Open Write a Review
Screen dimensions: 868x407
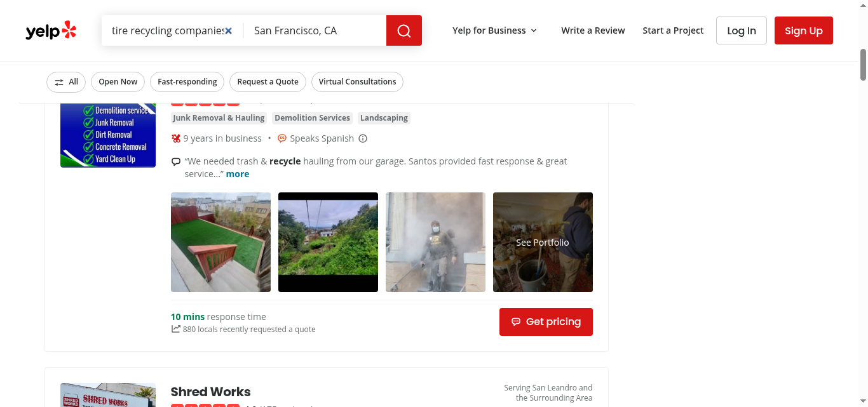click(x=593, y=30)
